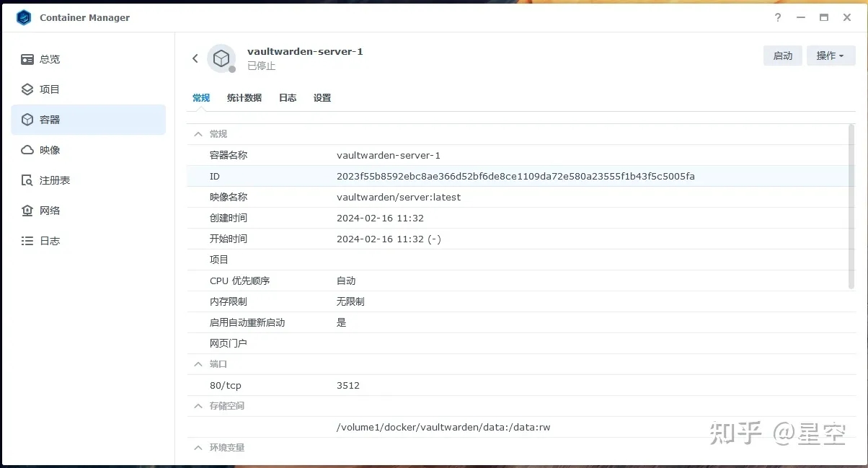This screenshot has width=868, height=468.
Task: Click the 容器 container cube icon
Action: 27,120
